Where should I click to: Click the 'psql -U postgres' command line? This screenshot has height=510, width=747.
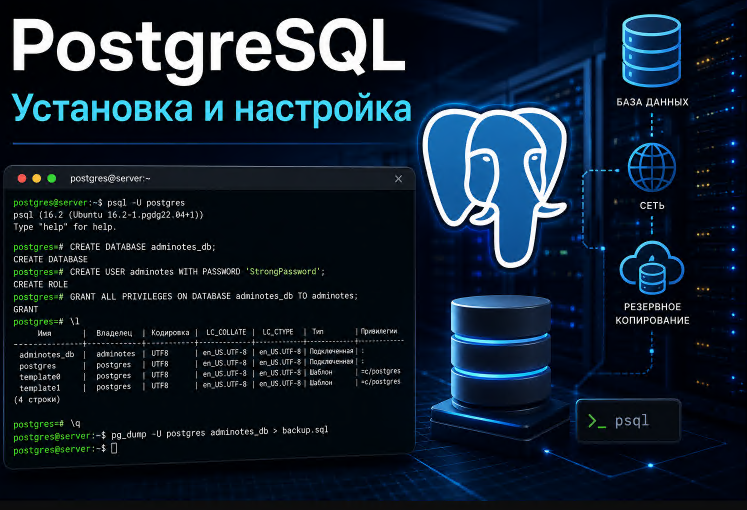point(99,203)
